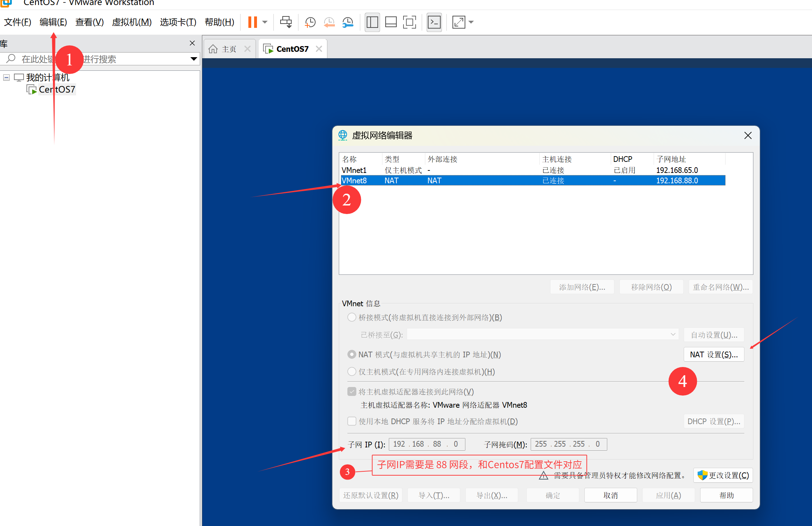Click 帮助 button in network editor
Viewport: 812px width, 526px height.
pyautogui.click(x=727, y=495)
